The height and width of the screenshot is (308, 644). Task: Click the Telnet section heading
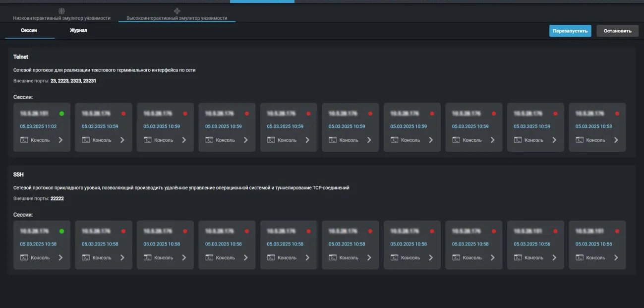click(21, 57)
